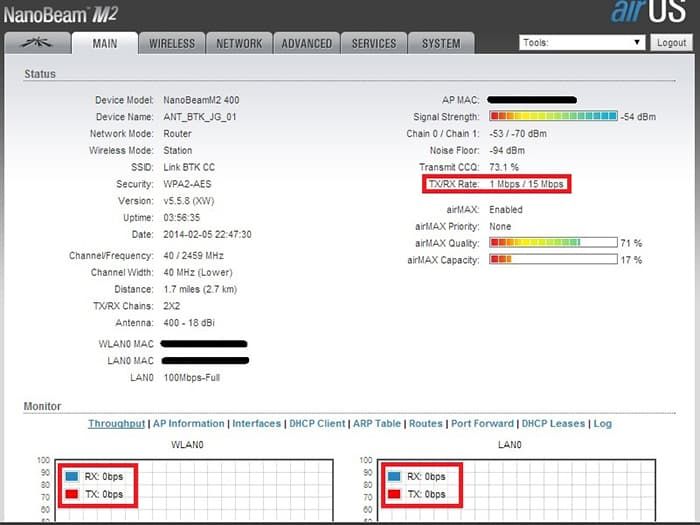Viewport: 700px width, 525px height.
Task: Select the Wireless Mode value Station
Action: tap(178, 150)
